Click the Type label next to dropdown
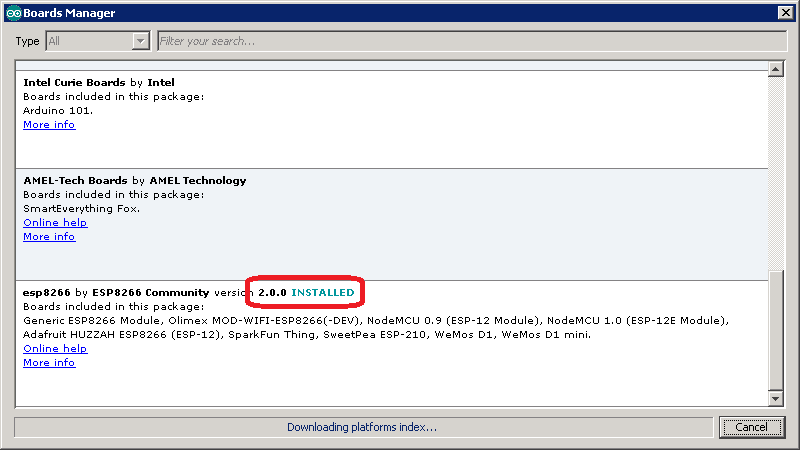The width and height of the screenshot is (800, 450). click(x=27, y=41)
